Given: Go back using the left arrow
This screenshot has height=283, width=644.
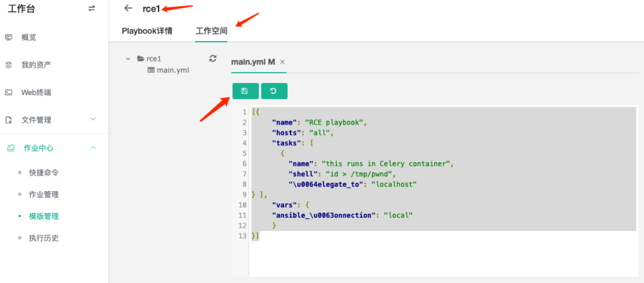Looking at the screenshot, I should pos(128,8).
